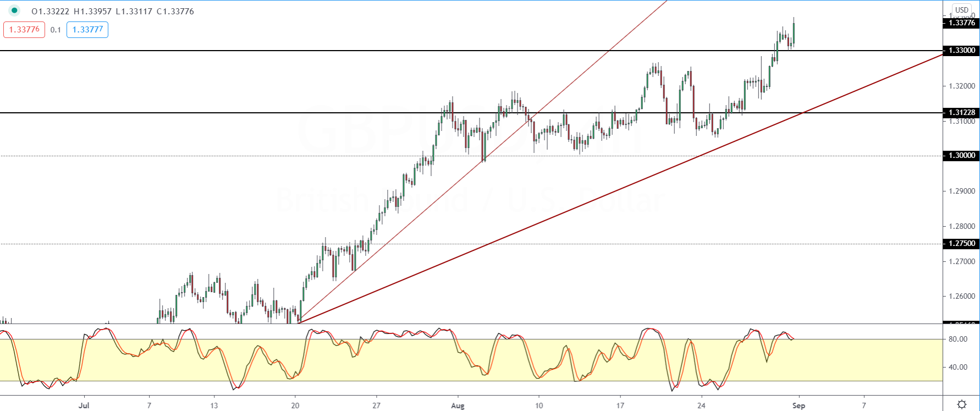The image size is (980, 411).
Task: Click the 80.00 stochastic scale value
Action: pyautogui.click(x=958, y=339)
